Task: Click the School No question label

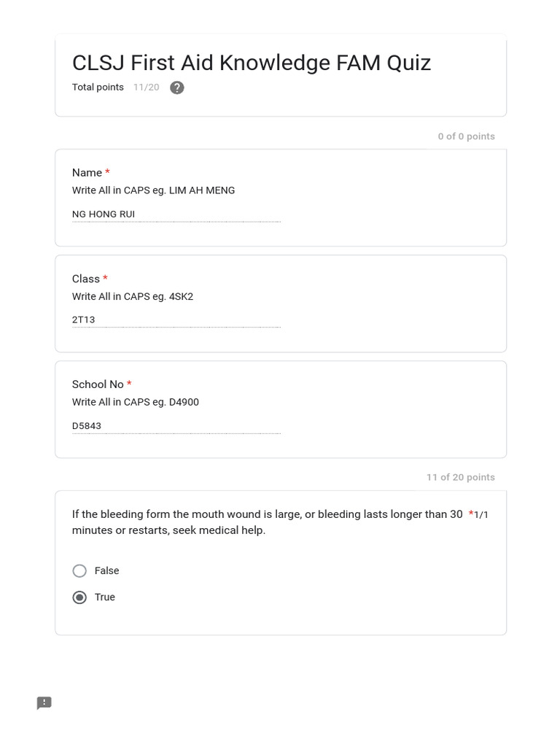Action: 97,384
